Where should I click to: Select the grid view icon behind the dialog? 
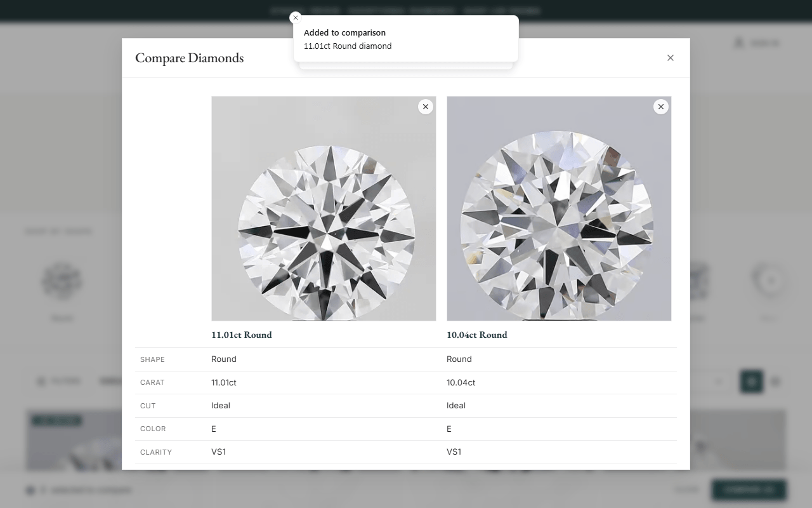[x=752, y=382]
